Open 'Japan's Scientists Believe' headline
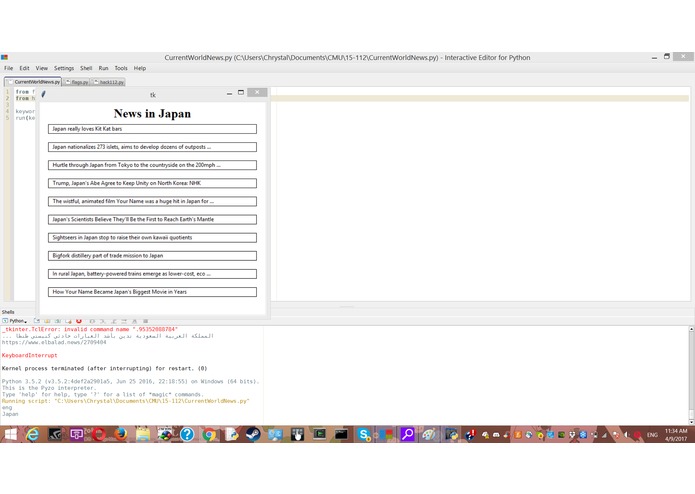Screen dimensions: 695x494 pyautogui.click(x=152, y=220)
